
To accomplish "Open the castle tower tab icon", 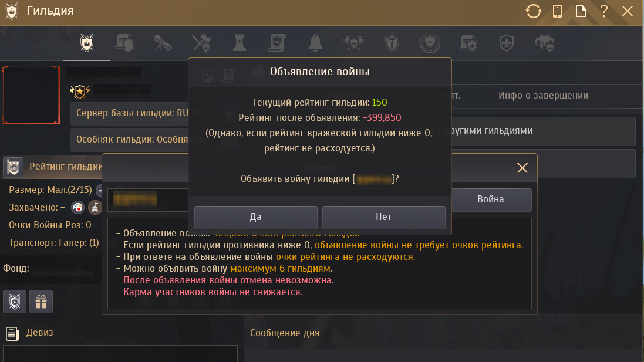I will [x=240, y=43].
